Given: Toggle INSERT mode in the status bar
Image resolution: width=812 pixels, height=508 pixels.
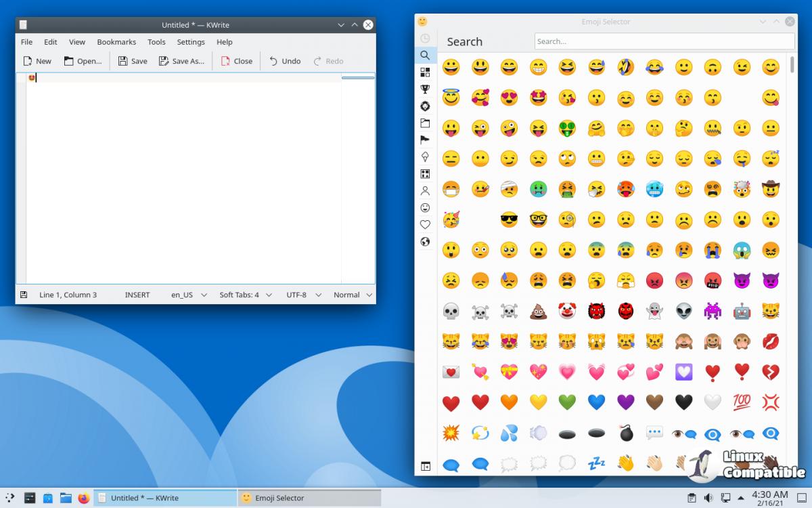Looking at the screenshot, I should pos(137,295).
